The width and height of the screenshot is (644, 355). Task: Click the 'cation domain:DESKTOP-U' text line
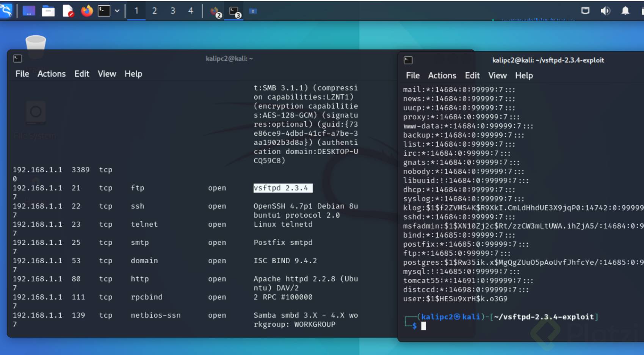pos(306,152)
